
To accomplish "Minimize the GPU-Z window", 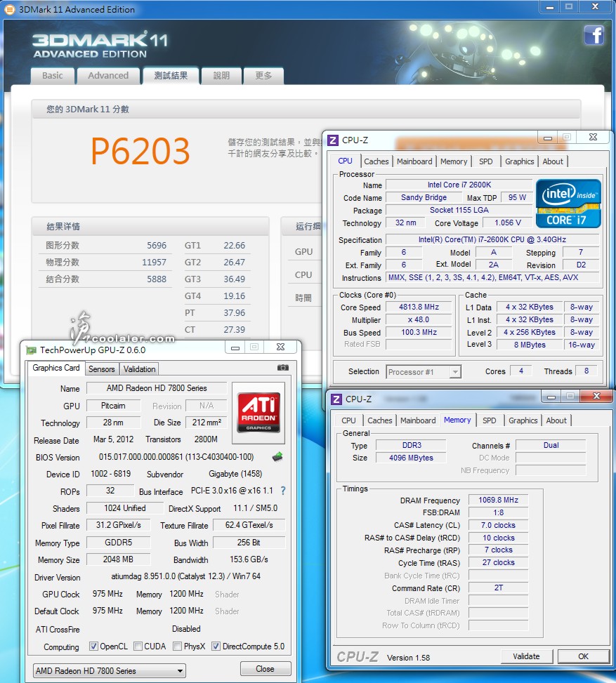I will [x=235, y=347].
